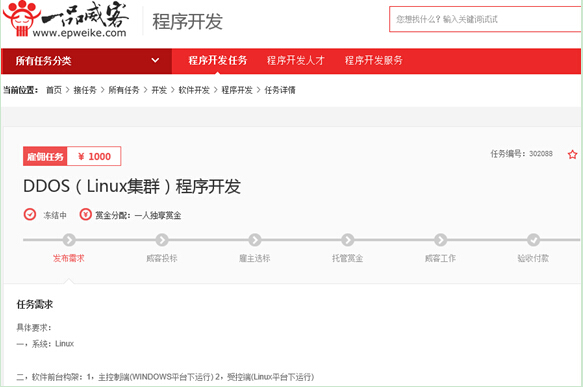Click the 威客工作 step circle icon
This screenshot has height=387, width=583.
[x=441, y=240]
